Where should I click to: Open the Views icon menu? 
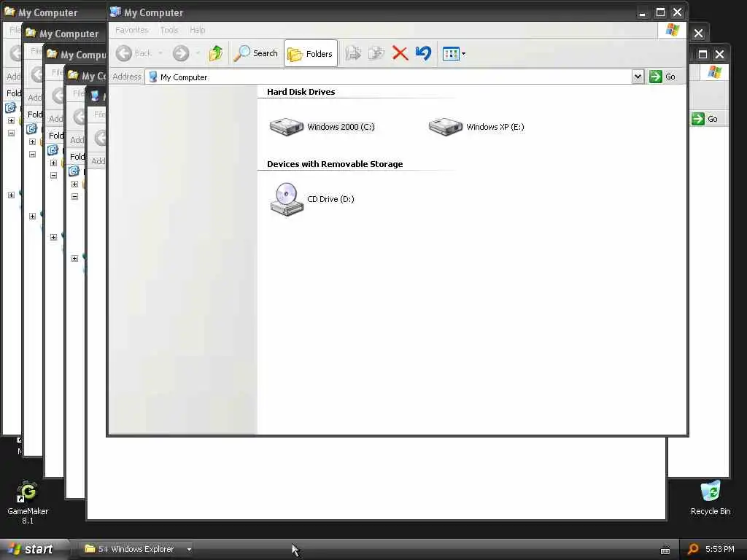click(454, 54)
